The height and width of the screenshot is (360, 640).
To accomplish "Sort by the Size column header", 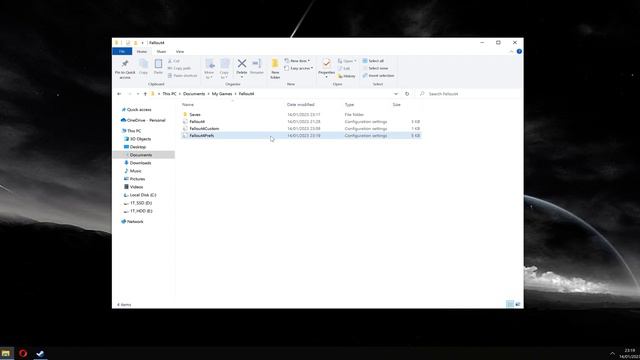I will coord(397,105).
